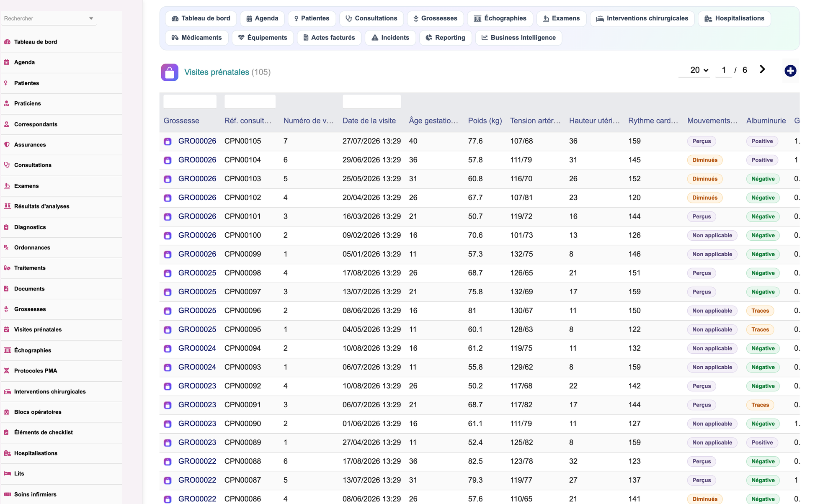Click the Lits bed icon
The width and height of the screenshot is (815, 504).
coord(8,473)
